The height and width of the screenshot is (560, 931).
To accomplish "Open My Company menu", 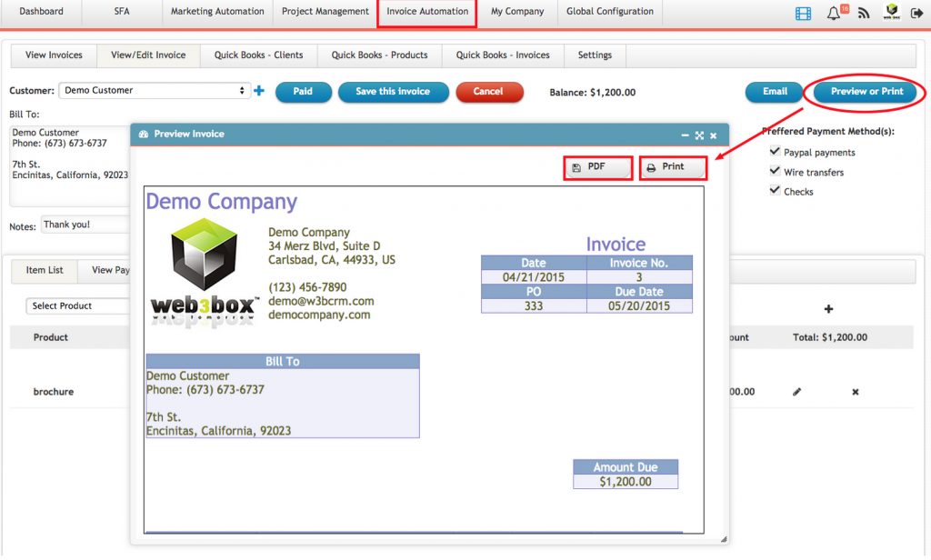I will [517, 11].
